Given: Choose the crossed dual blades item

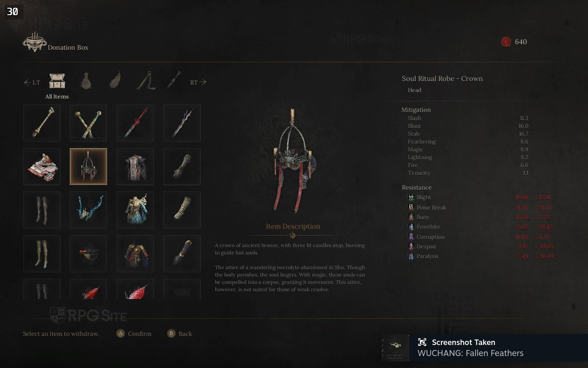Looking at the screenshot, I should click(88, 123).
